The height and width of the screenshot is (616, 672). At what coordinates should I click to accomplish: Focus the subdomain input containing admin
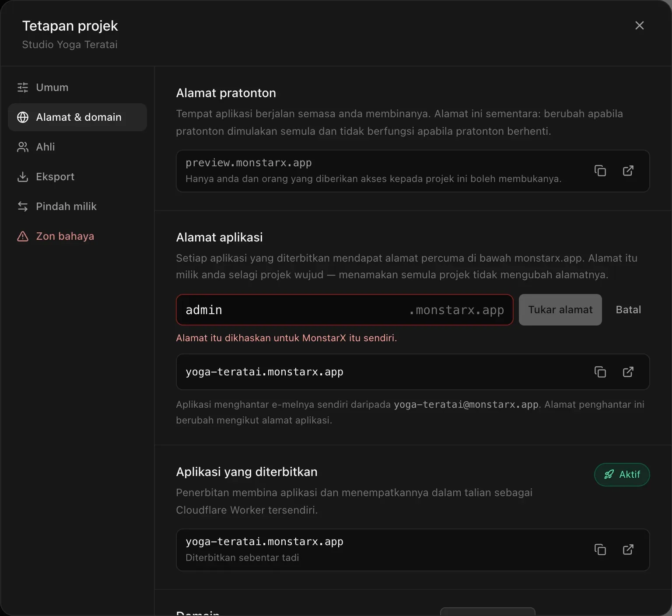click(x=345, y=310)
